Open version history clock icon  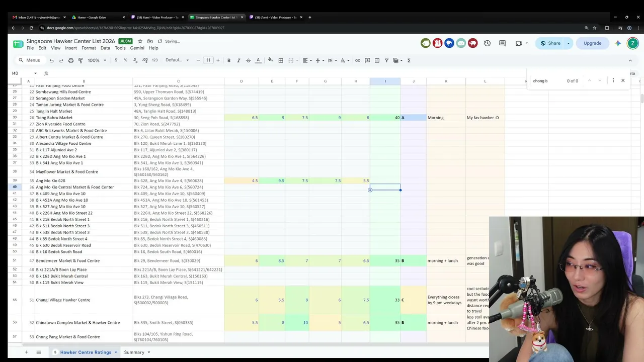click(x=487, y=43)
